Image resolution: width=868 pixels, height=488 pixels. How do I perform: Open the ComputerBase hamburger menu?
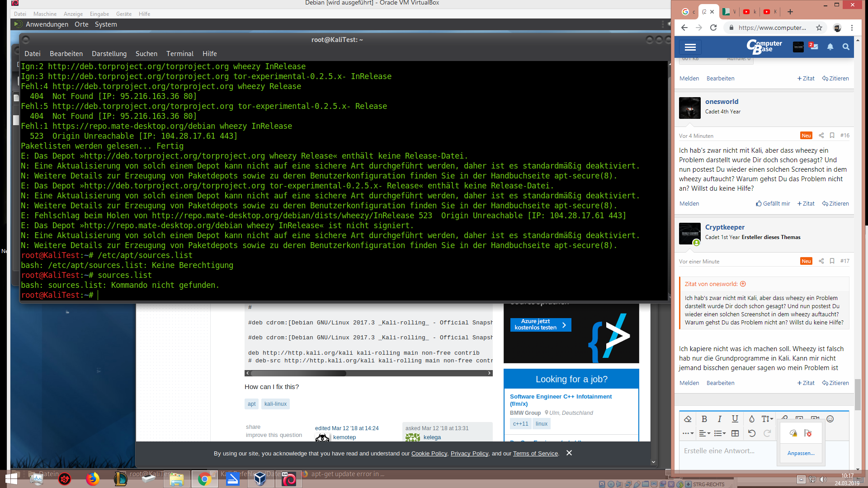(x=690, y=47)
